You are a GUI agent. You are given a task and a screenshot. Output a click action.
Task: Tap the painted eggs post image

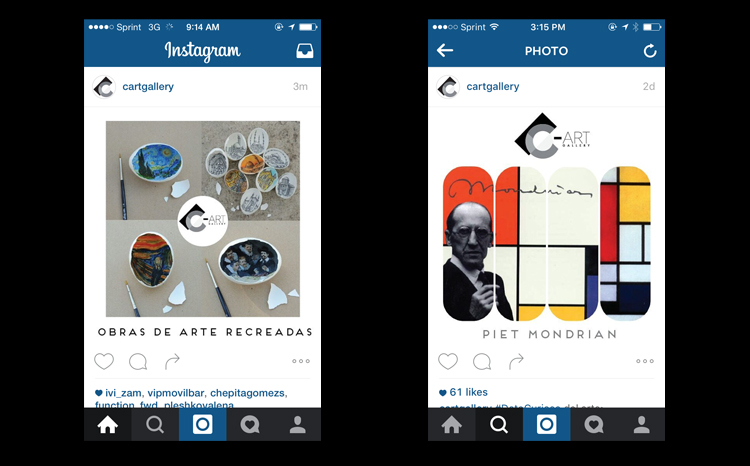(x=203, y=219)
